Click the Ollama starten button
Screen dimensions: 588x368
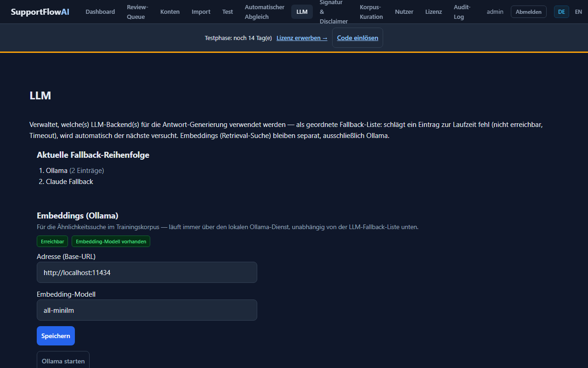coord(63,361)
